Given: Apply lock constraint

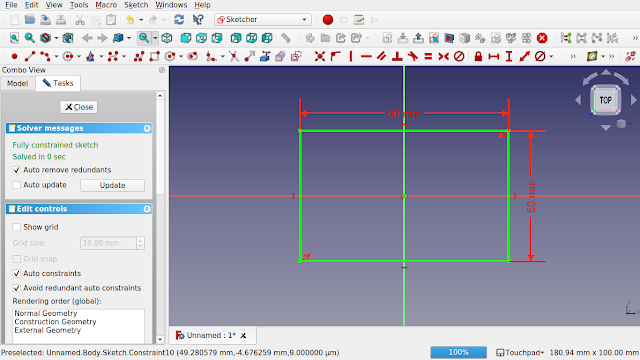Looking at the screenshot, I should tap(478, 56).
